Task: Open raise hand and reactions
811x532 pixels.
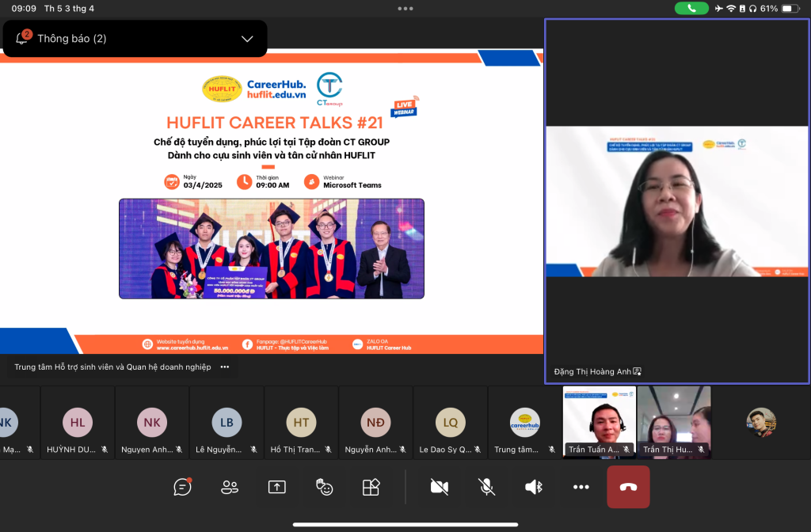Action: [324, 487]
